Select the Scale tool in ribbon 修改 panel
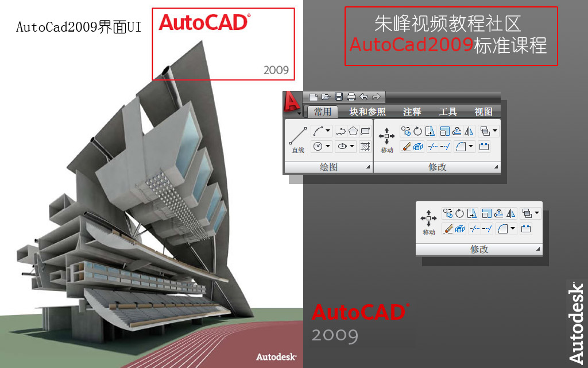The height and width of the screenshot is (368, 588). 445,131
